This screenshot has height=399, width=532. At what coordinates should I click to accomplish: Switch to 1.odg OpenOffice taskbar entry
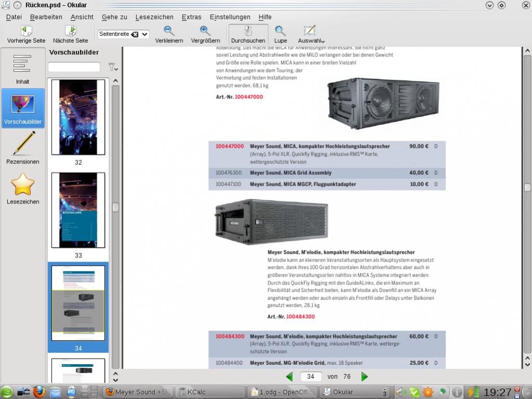(282, 392)
